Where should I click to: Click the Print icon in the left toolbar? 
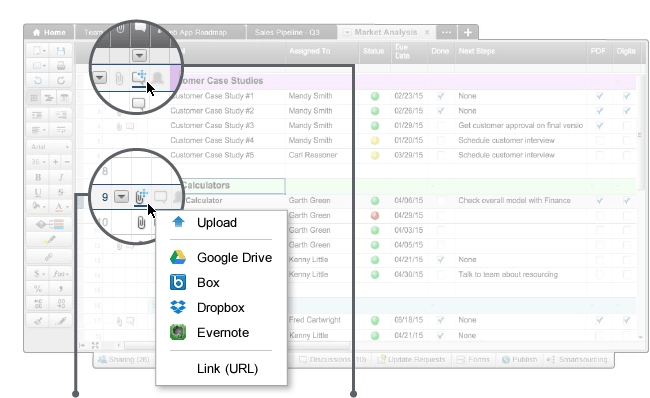click(x=61, y=66)
